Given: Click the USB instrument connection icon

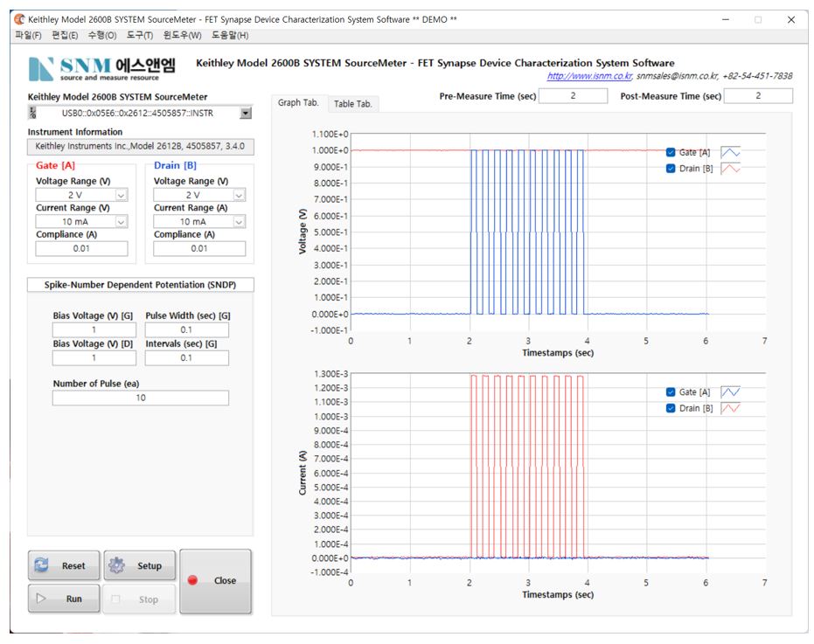Looking at the screenshot, I should (33, 113).
